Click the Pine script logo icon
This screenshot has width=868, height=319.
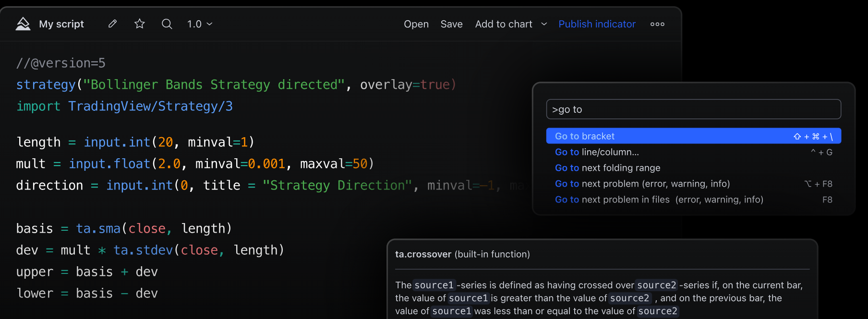[23, 24]
